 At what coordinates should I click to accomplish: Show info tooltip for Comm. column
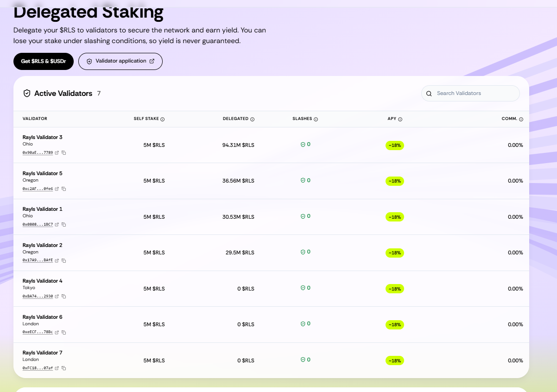[521, 119]
